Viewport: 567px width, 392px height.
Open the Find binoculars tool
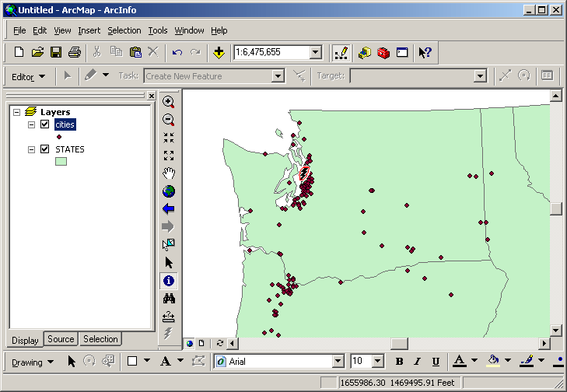tap(168, 298)
